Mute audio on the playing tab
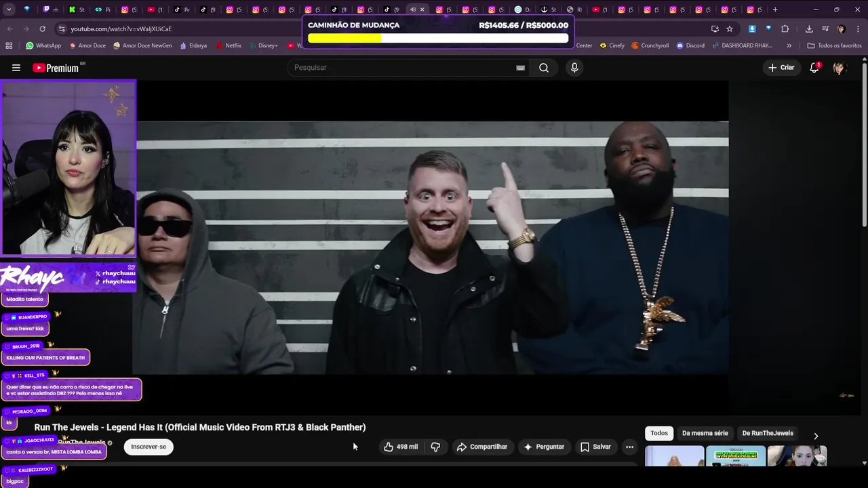Image resolution: width=868 pixels, height=488 pixels. (412, 9)
